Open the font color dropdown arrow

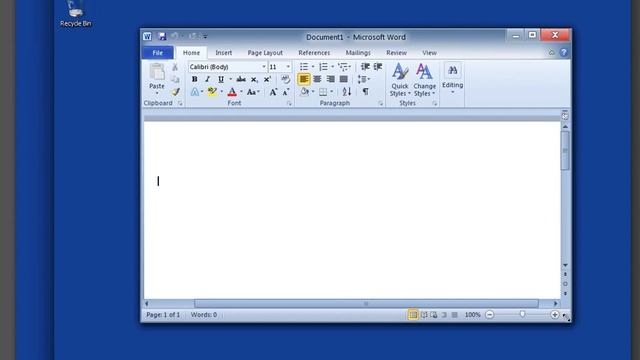click(x=241, y=92)
